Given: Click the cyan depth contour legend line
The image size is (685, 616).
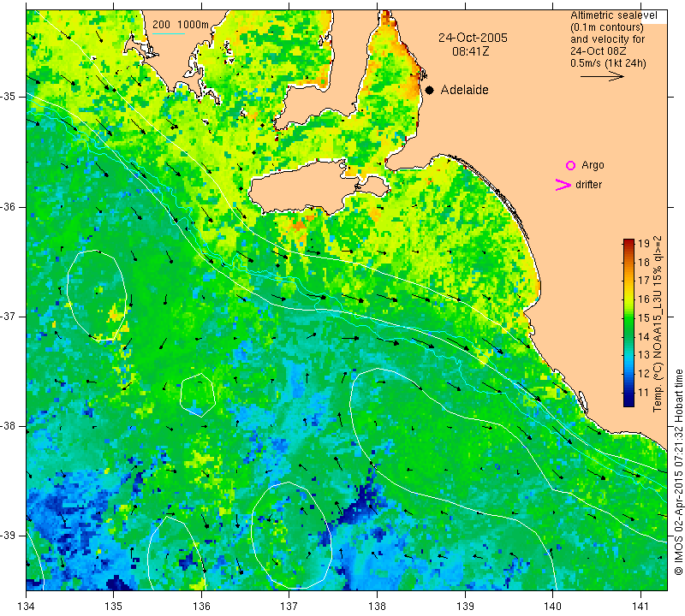Looking at the screenshot, I should 169,33.
